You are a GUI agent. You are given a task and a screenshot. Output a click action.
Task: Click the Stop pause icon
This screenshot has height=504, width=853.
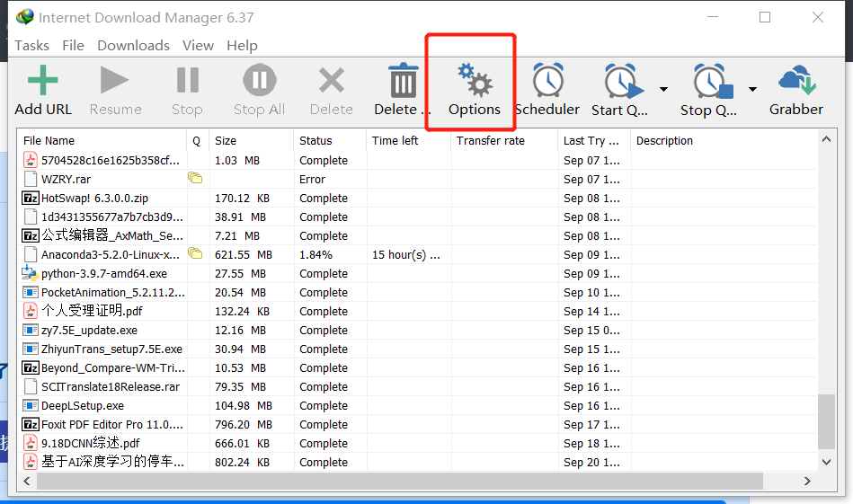tap(187, 81)
